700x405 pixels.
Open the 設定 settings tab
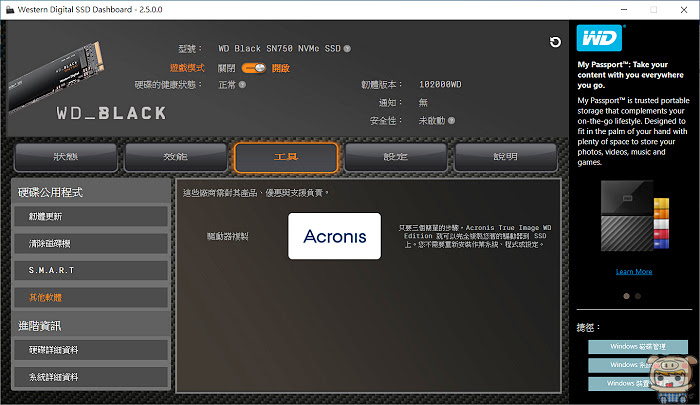[x=396, y=157]
